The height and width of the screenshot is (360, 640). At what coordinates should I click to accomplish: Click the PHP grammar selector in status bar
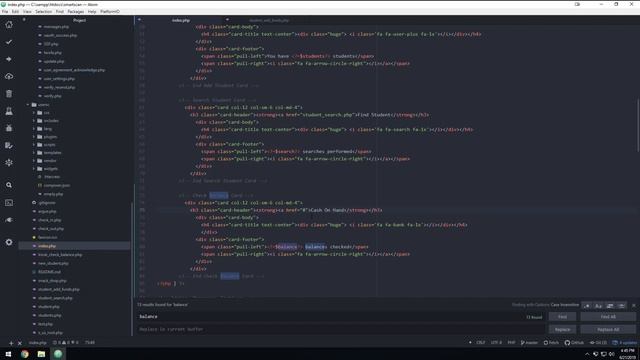[511, 342]
